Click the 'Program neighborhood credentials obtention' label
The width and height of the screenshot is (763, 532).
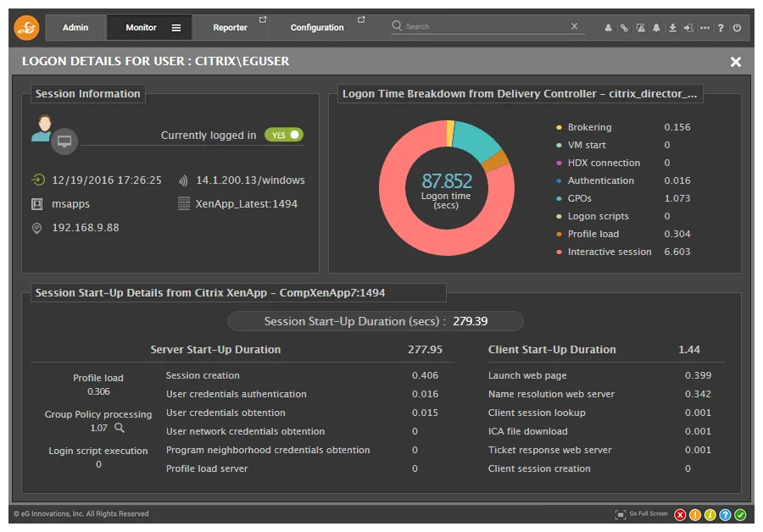(x=268, y=450)
